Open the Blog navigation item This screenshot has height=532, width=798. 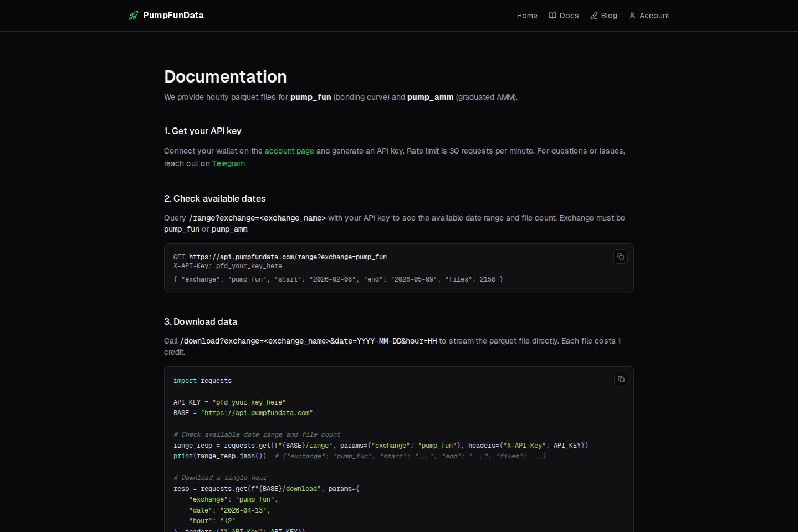(x=603, y=16)
